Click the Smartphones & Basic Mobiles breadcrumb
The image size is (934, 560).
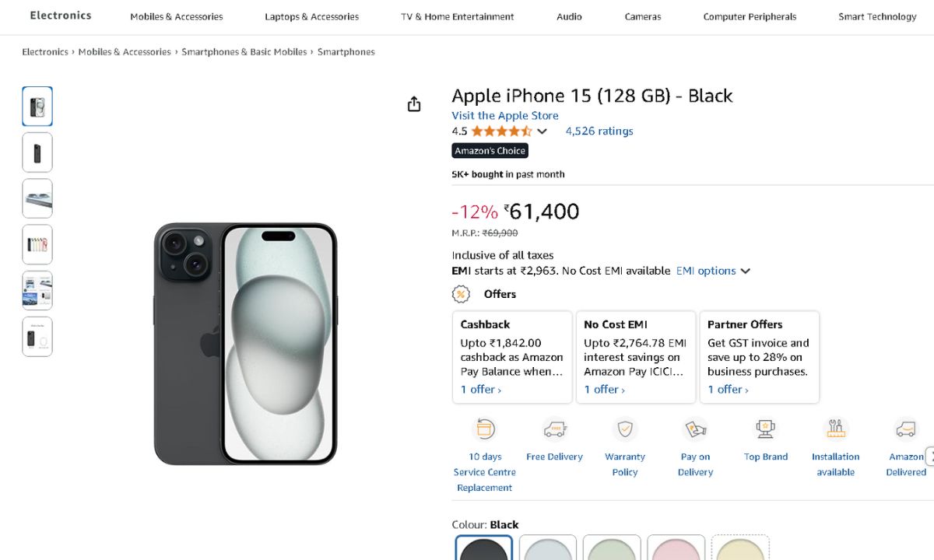tap(244, 52)
